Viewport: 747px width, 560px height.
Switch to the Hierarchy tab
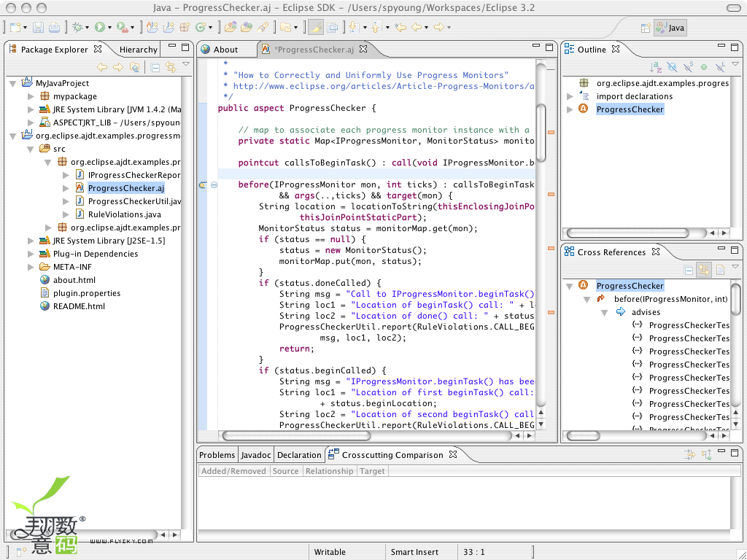(x=138, y=50)
